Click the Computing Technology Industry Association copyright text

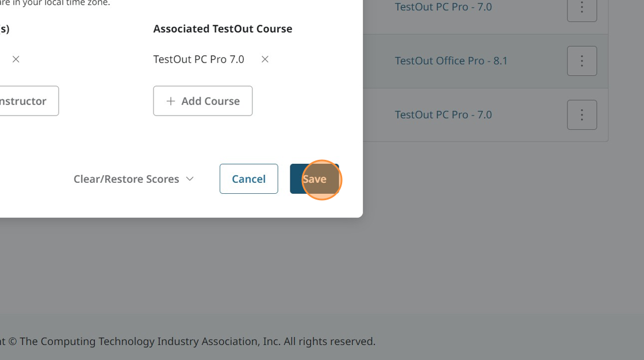pos(187,341)
